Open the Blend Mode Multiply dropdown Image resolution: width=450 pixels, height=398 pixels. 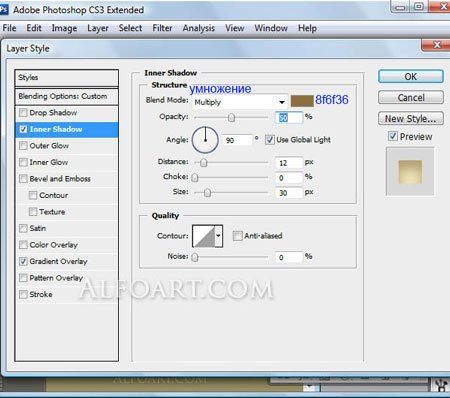[240, 102]
